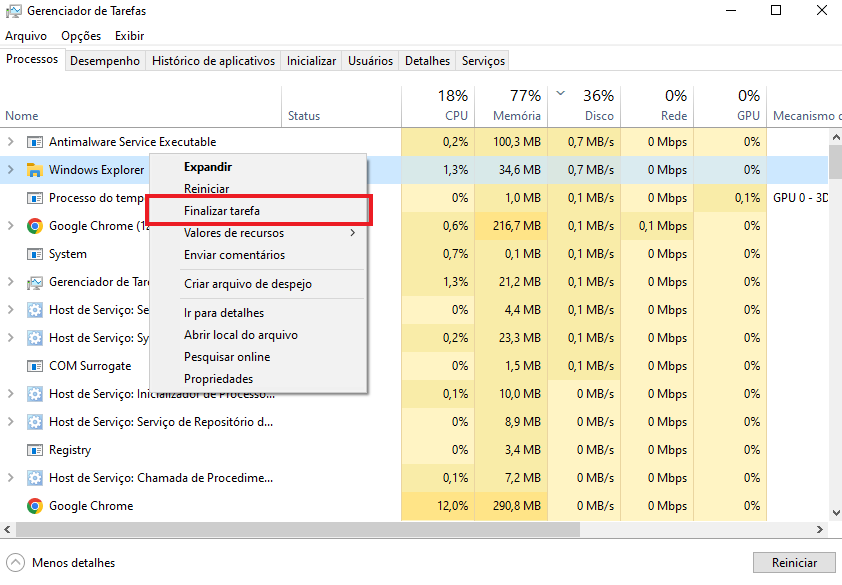The height and width of the screenshot is (585, 842).
Task: Open the Inicializar tab
Action: click(x=311, y=61)
